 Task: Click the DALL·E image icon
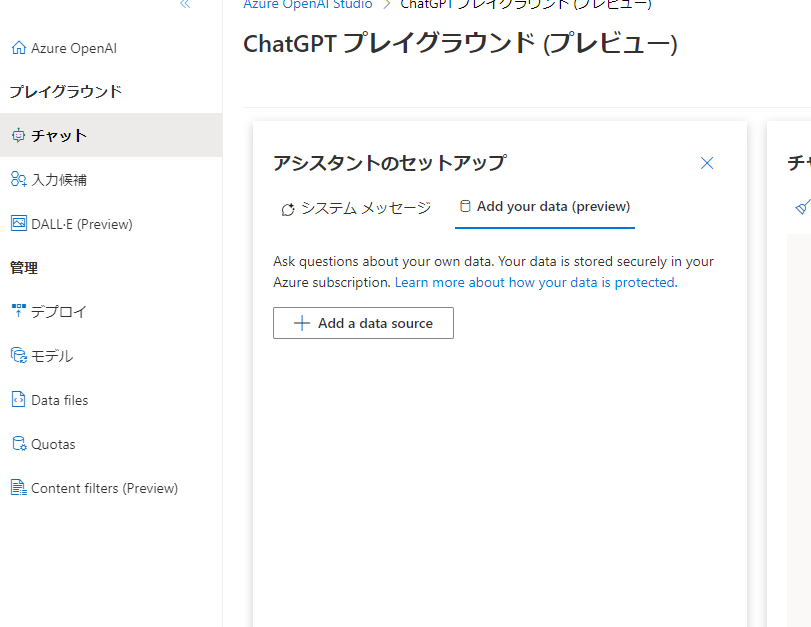(19, 223)
